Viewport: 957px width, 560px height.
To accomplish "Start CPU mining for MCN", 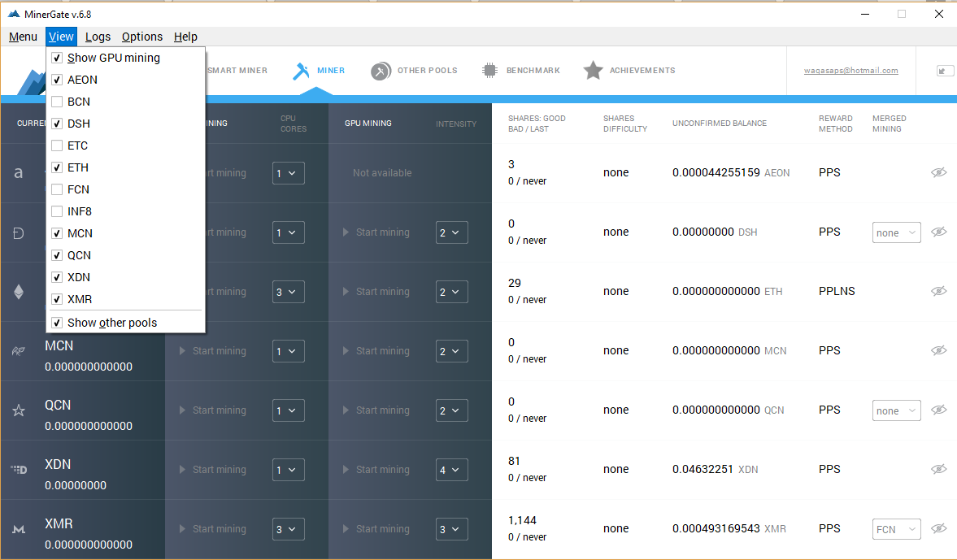I will [x=212, y=351].
